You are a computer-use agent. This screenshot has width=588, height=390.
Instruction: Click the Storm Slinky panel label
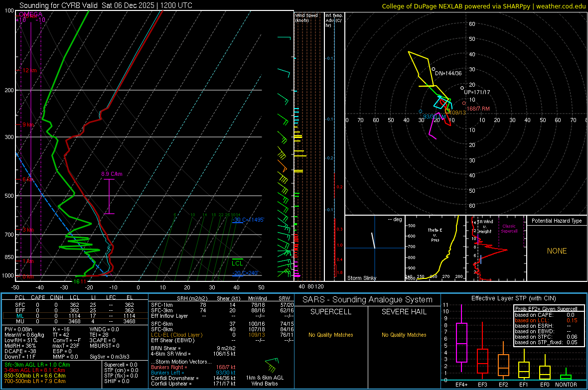click(361, 278)
